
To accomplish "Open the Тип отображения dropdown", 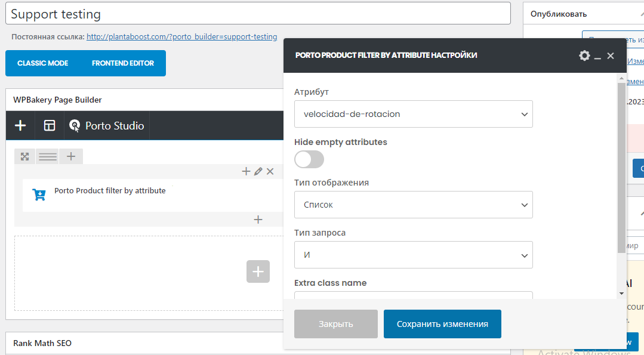I will 414,205.
